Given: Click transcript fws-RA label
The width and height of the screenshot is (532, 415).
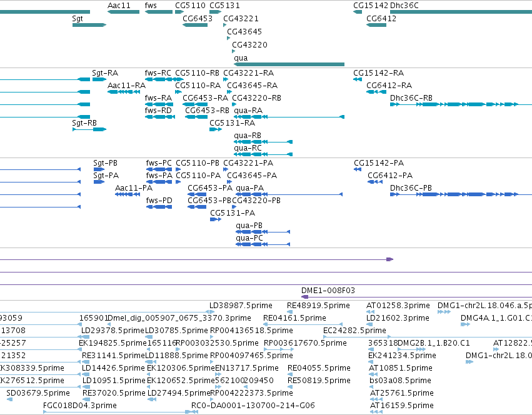Looking at the screenshot, I should coord(158,98).
